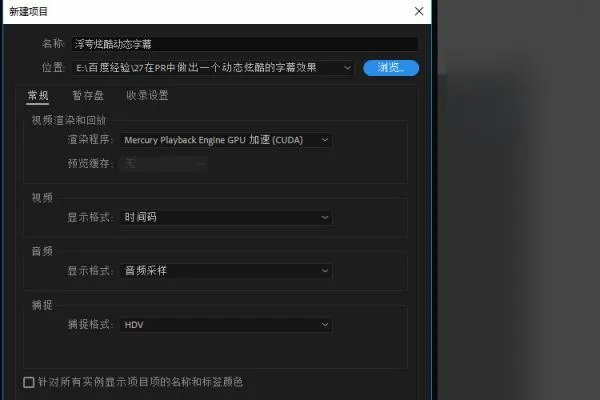Click the disabled 预览缓存 dropdown
Image resolution: width=600 pixels, height=400 pixels.
(164, 163)
